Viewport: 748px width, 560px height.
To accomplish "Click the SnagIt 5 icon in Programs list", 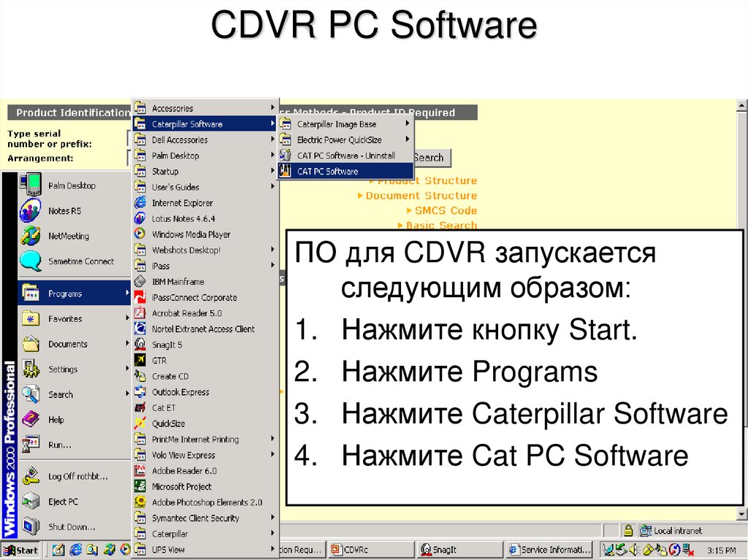I will click(140, 345).
